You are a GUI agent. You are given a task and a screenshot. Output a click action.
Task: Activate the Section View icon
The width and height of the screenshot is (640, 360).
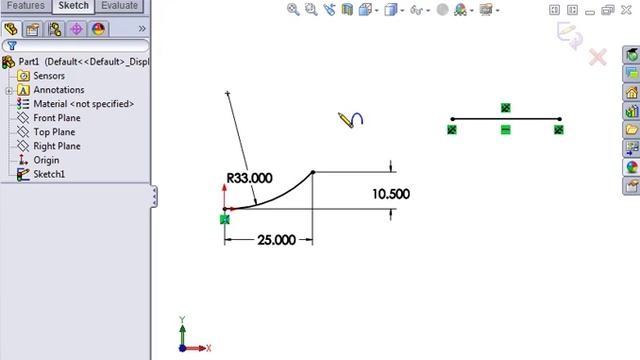pos(347,9)
